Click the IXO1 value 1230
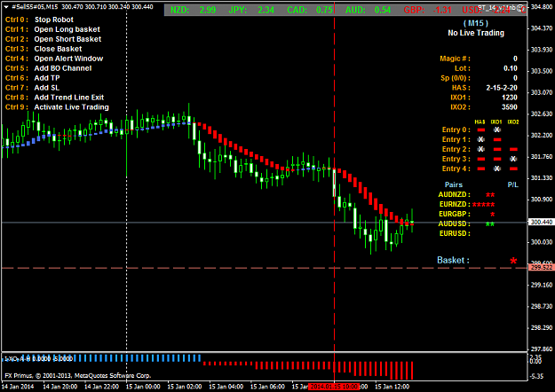 pos(510,98)
